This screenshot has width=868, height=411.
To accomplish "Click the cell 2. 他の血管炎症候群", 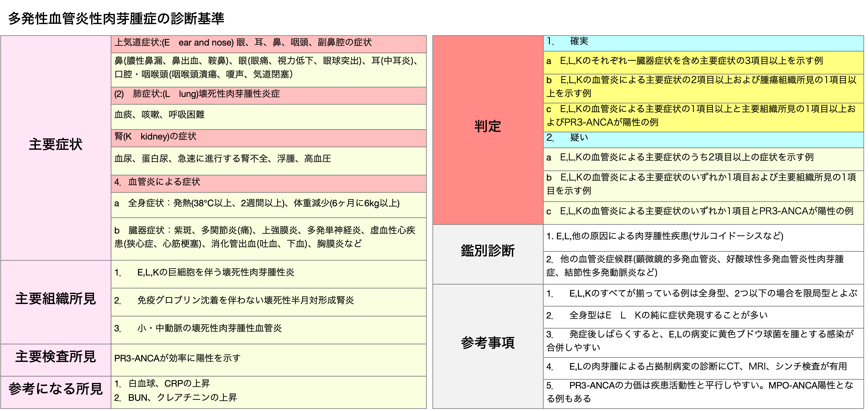I will point(703,268).
